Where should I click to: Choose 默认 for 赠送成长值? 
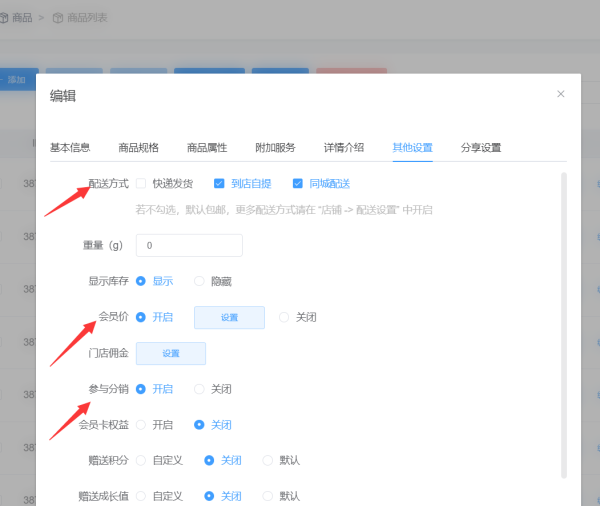(268, 496)
